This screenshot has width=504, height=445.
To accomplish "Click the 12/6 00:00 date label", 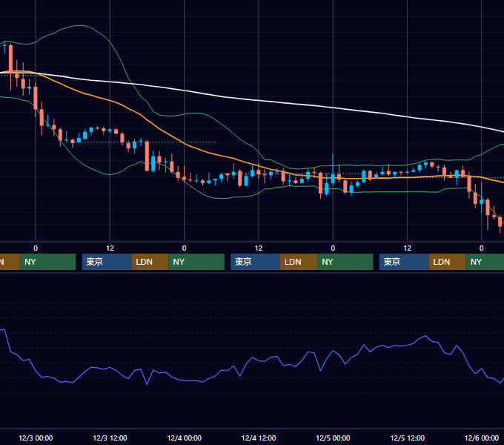I will [482, 438].
